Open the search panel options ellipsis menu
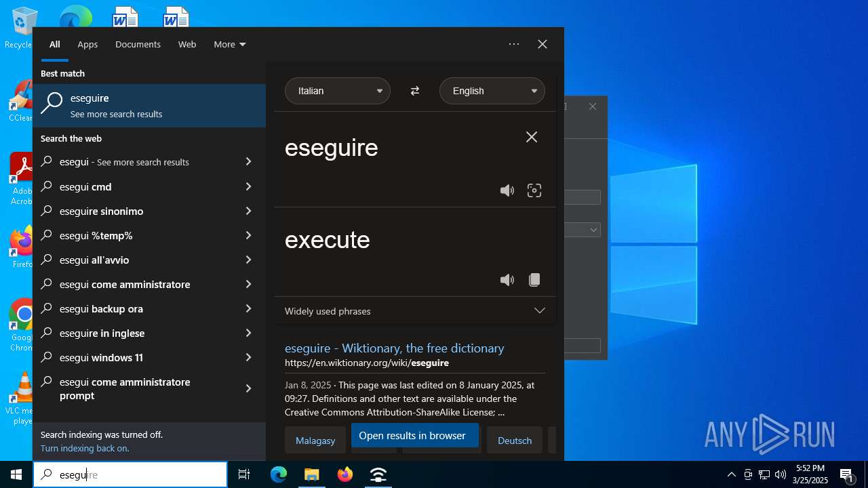This screenshot has height=488, width=868. pos(514,44)
